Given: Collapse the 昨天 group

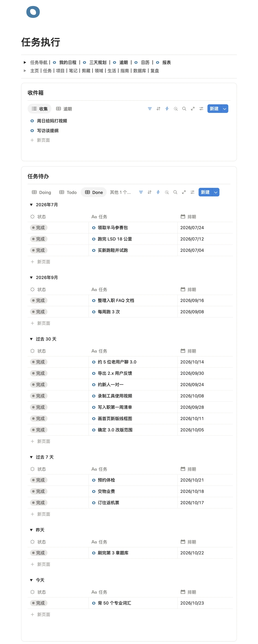Looking at the screenshot, I should tap(31, 529).
